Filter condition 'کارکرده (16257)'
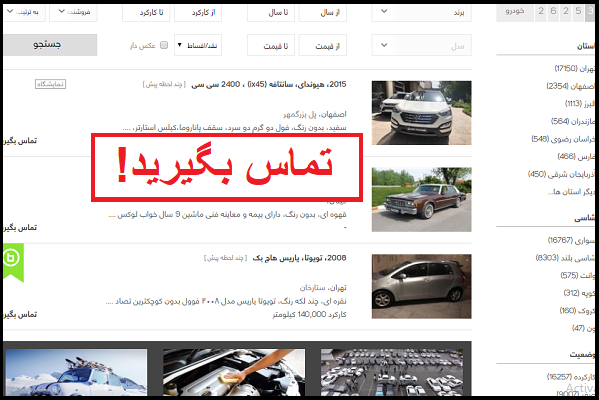The height and width of the screenshot is (400, 599). coord(570,377)
